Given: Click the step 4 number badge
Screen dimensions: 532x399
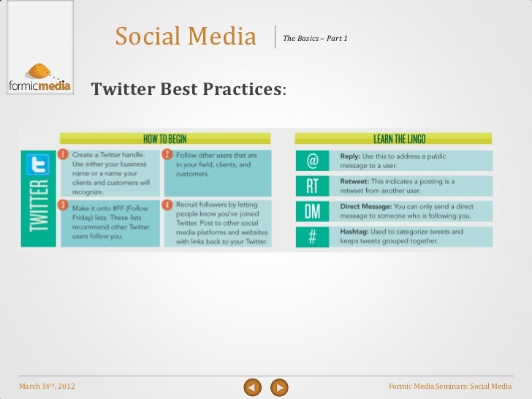Looking at the screenshot, I should [167, 205].
